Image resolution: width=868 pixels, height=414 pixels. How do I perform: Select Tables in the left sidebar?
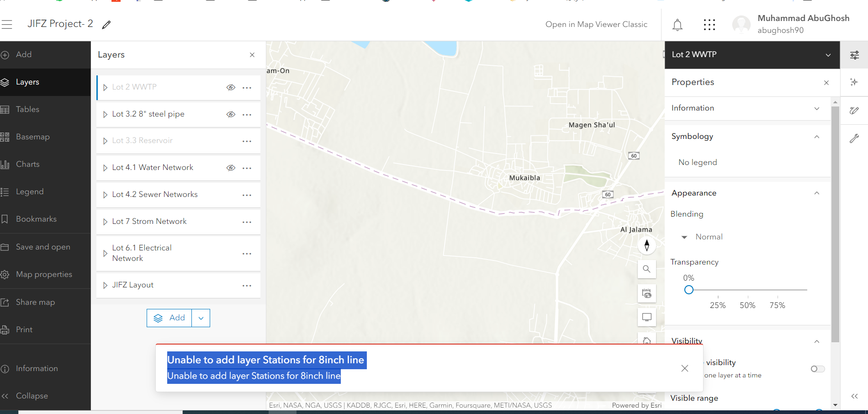[x=28, y=109]
